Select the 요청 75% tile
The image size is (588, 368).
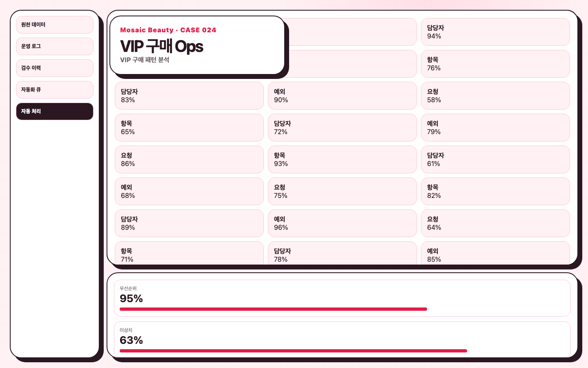click(342, 191)
